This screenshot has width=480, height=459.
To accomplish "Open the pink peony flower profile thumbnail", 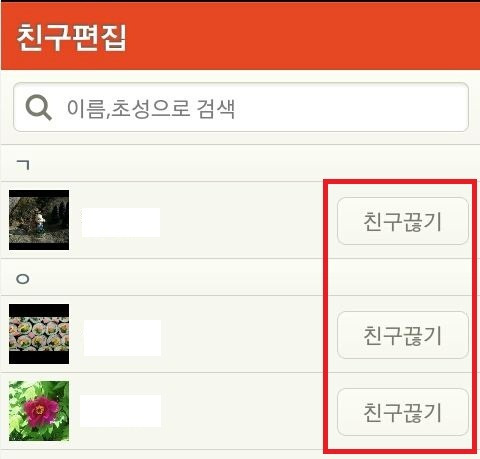I will point(39,411).
